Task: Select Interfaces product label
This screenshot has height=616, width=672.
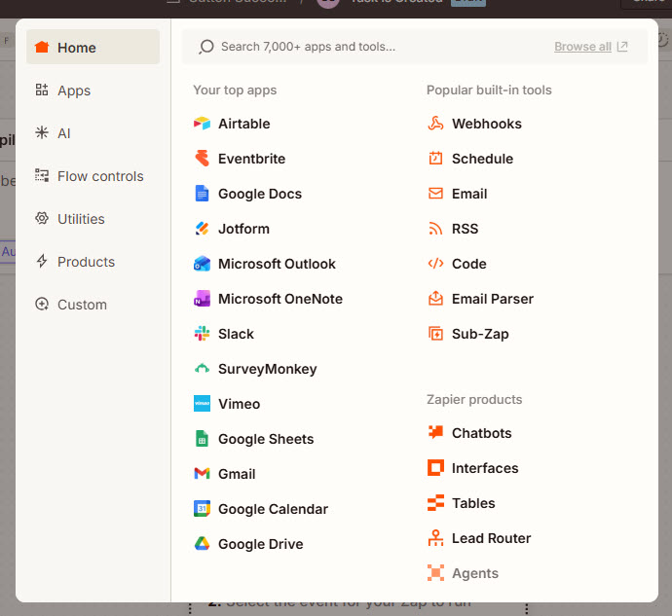Action: [x=485, y=468]
